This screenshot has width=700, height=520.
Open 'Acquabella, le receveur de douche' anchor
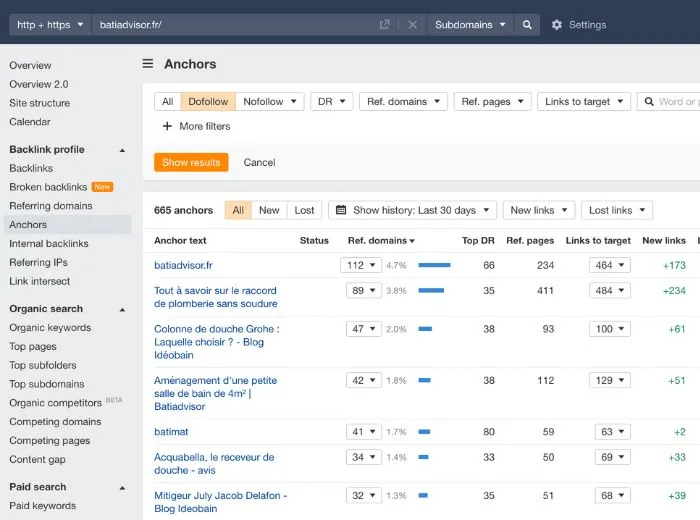coord(214,463)
